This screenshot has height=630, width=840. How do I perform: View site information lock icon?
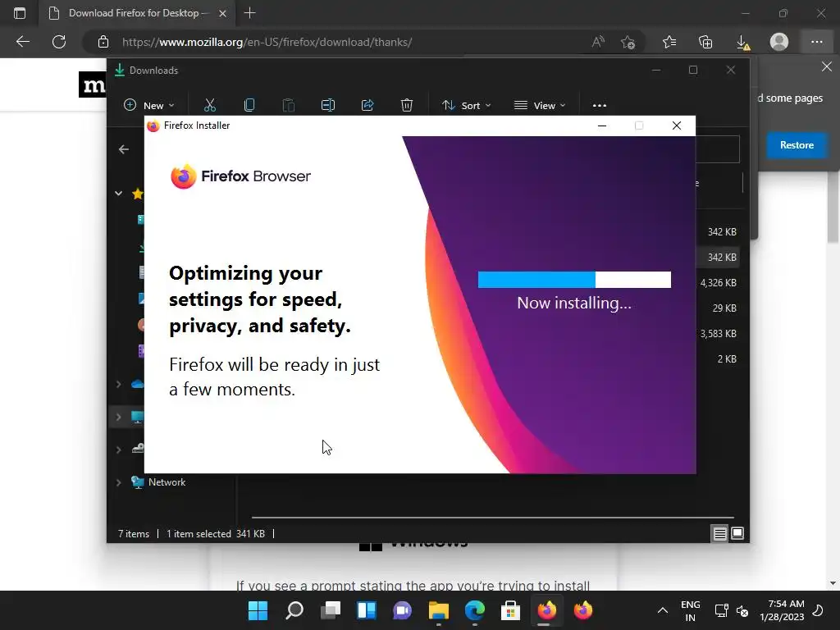[x=103, y=42]
